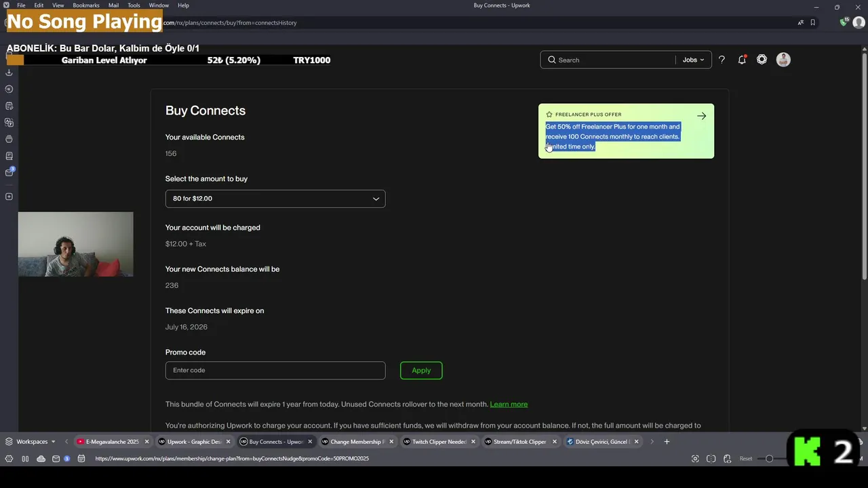Viewport: 868px width, 488px height.
Task: Open the Mail menu
Action: (113, 5)
